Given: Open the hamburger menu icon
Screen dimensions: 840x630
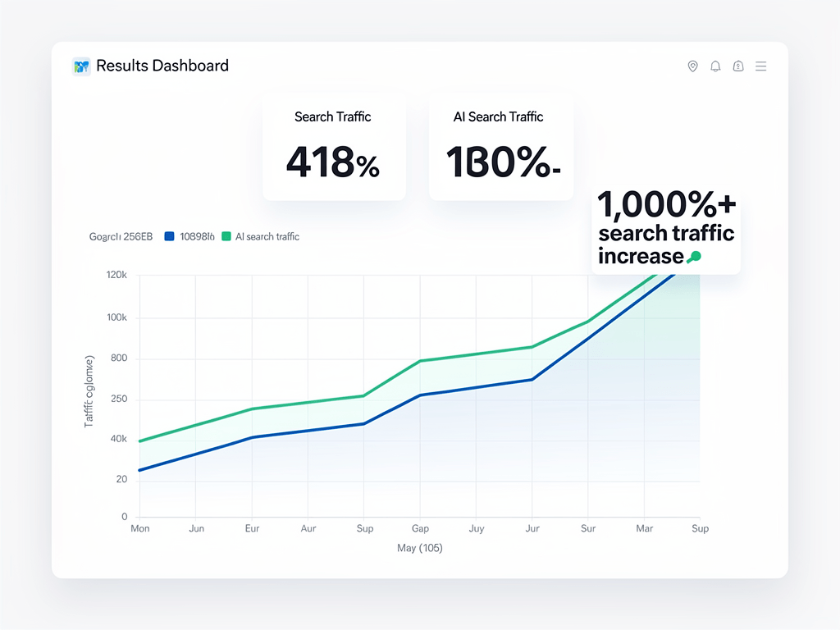Looking at the screenshot, I should [761, 66].
